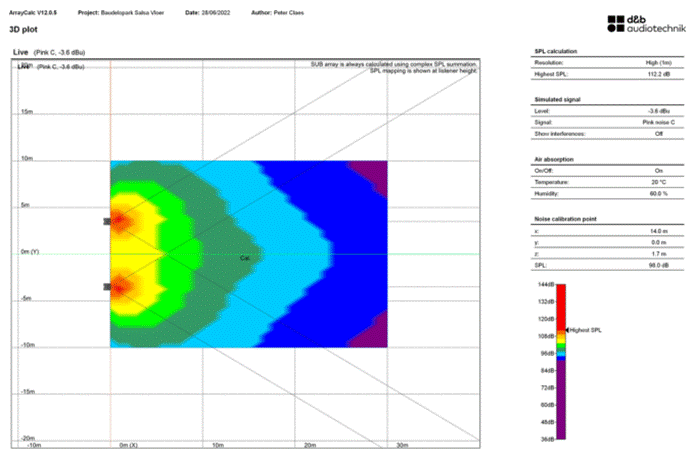Click the 'Author: Peter Claes' header text
Screen dimensions: 692x460
pos(278,12)
